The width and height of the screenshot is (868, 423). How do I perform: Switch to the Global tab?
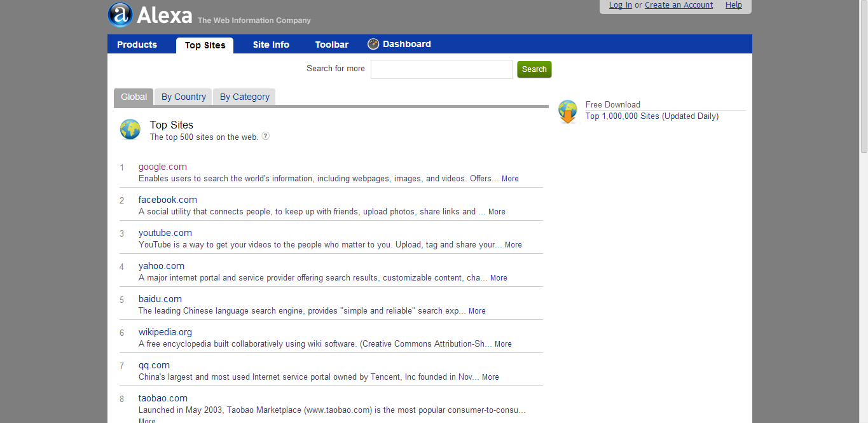point(134,97)
